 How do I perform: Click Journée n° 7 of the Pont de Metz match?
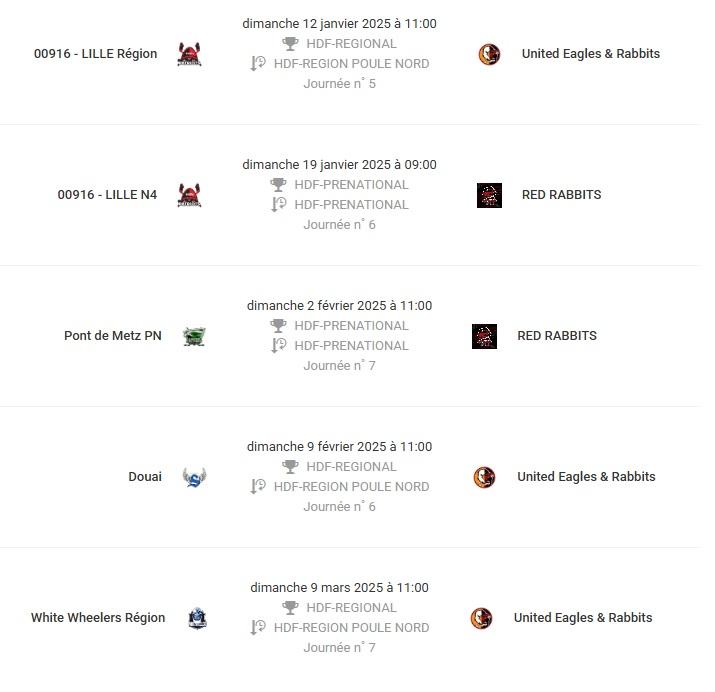click(x=339, y=366)
